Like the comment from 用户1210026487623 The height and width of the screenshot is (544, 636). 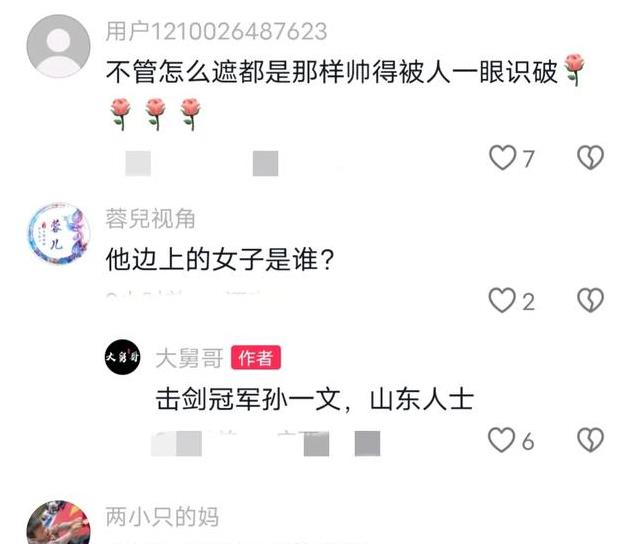click(503, 157)
